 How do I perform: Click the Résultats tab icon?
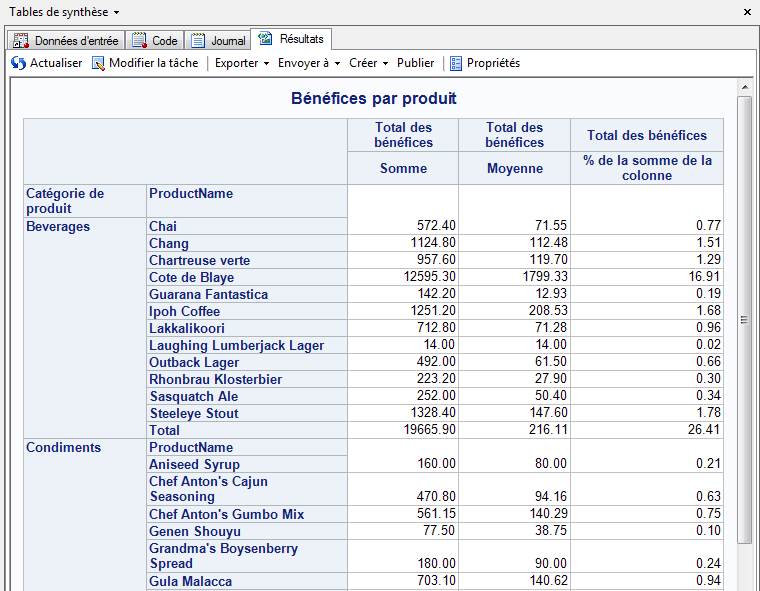[265, 39]
